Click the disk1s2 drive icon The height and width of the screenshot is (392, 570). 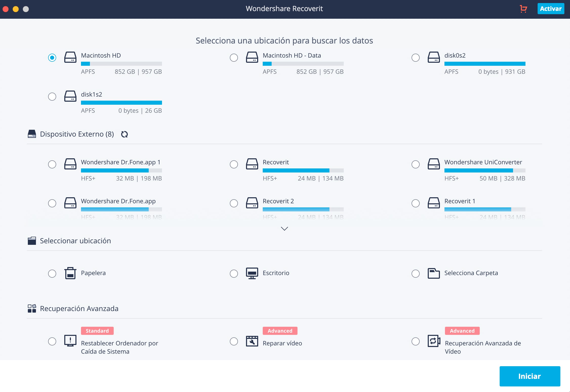70,96
